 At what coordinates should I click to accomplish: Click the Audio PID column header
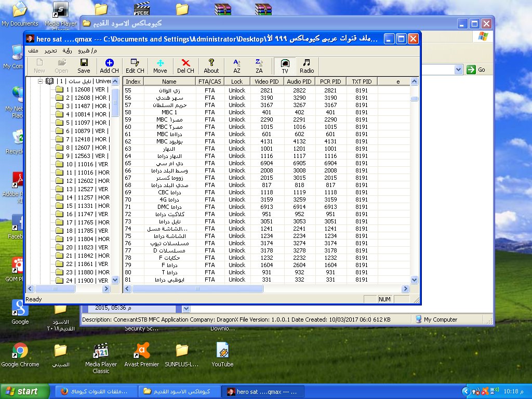pos(299,82)
